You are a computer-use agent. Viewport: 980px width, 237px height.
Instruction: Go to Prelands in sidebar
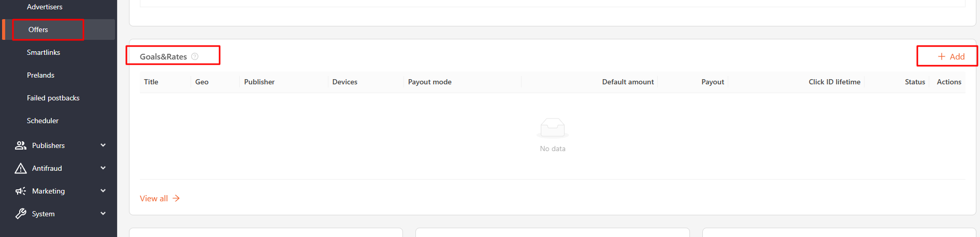(x=40, y=75)
